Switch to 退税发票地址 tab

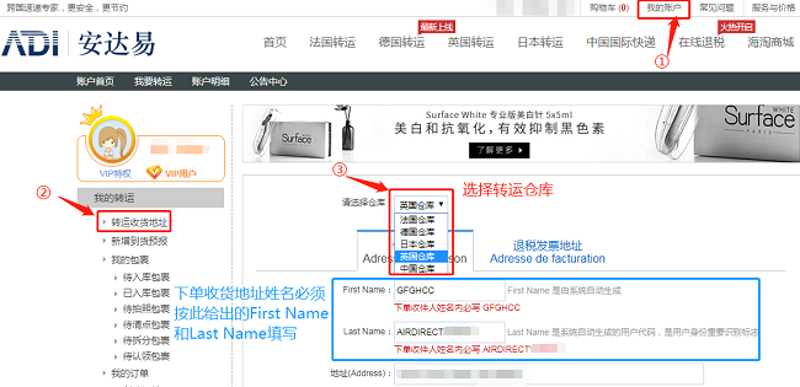click(x=547, y=252)
